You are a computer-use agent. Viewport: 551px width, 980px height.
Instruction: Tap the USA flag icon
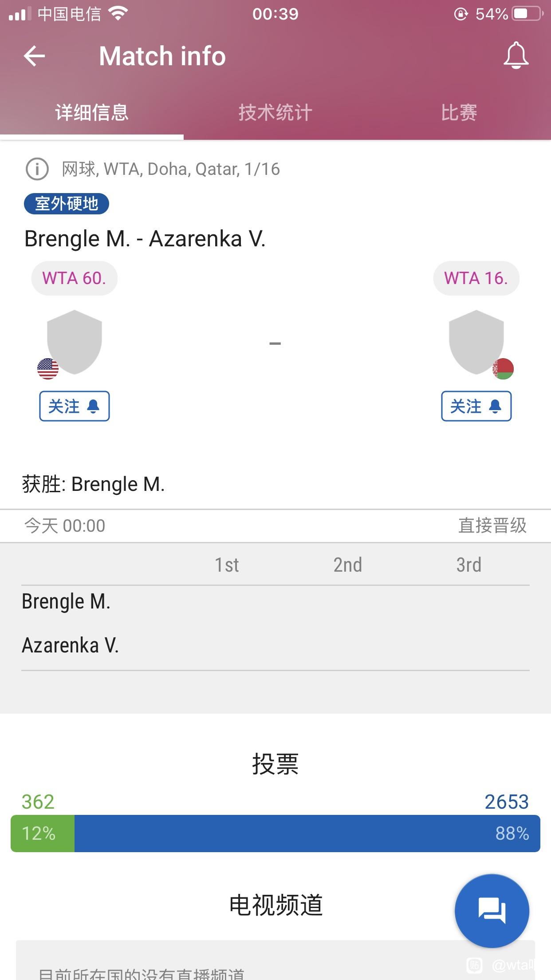pos(48,369)
